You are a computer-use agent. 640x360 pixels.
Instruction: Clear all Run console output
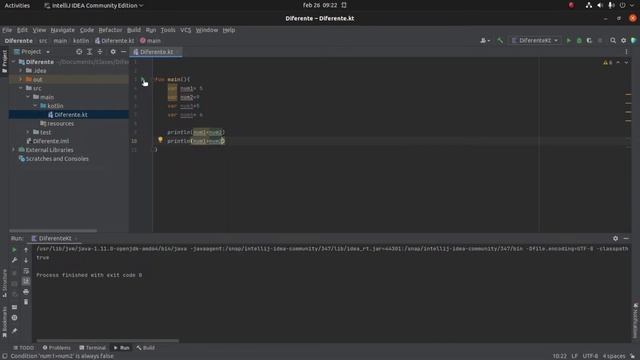point(26,302)
